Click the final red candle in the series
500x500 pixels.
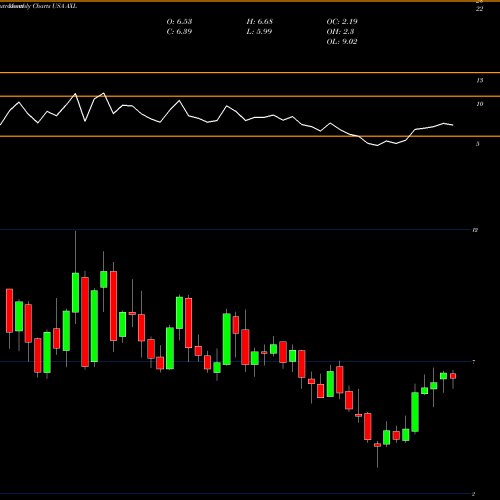[453, 376]
